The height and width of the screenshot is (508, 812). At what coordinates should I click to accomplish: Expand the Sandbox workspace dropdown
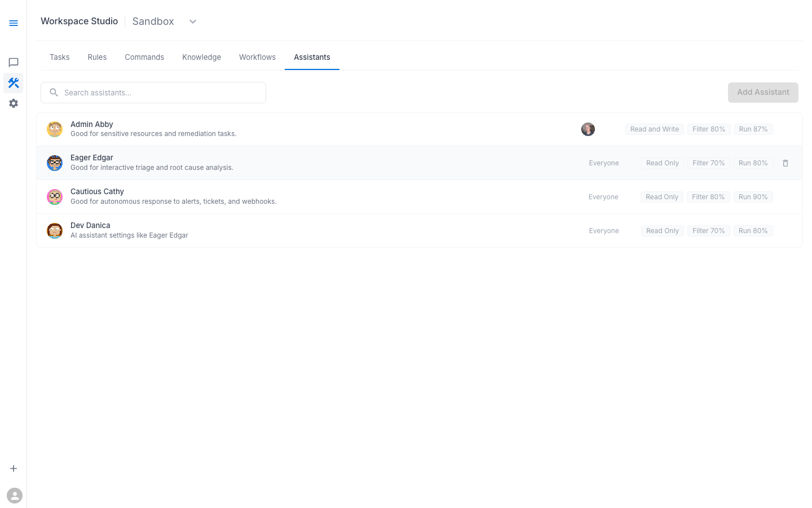coord(193,21)
